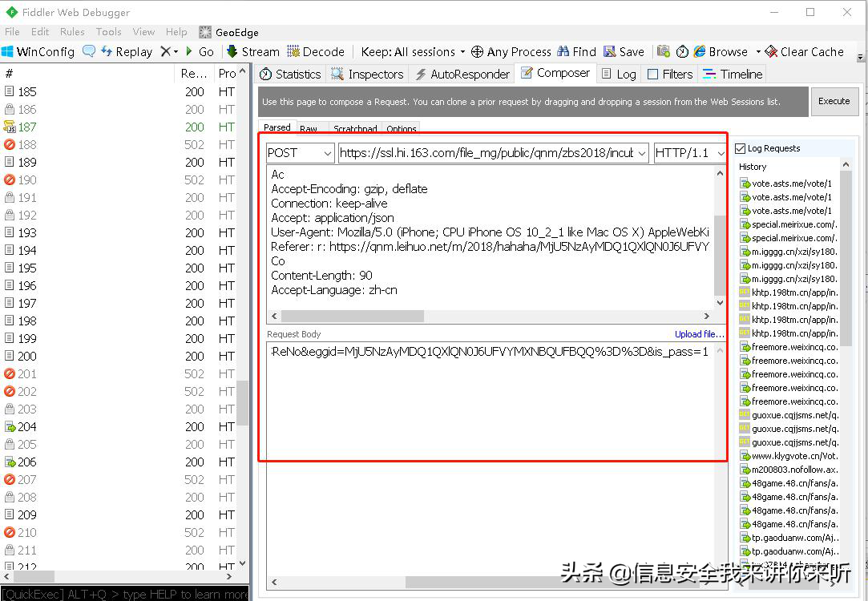868x601 pixels.
Task: Click the comment speech bubble icon
Action: point(89,51)
